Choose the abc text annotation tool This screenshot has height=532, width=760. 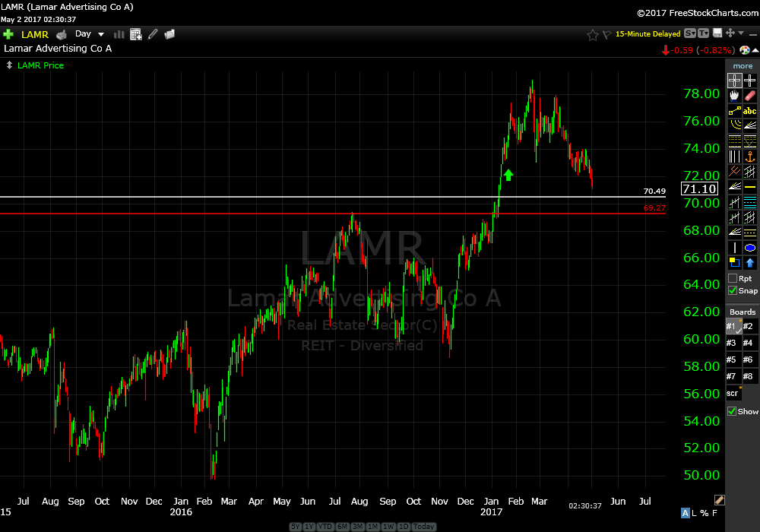click(750, 111)
